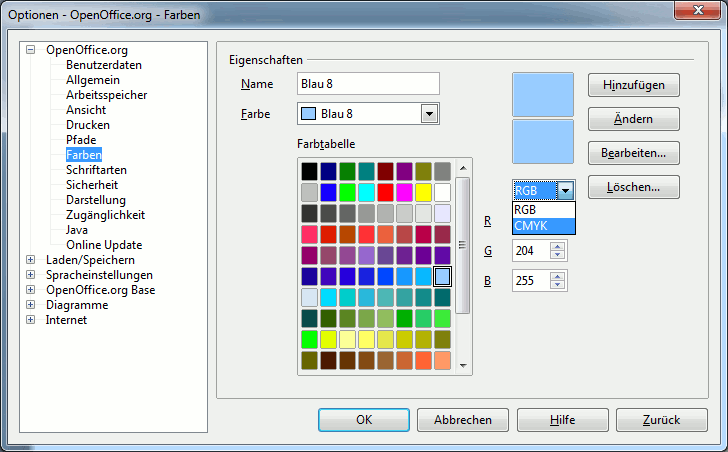Select Benutzerdaten in the tree

[104, 65]
